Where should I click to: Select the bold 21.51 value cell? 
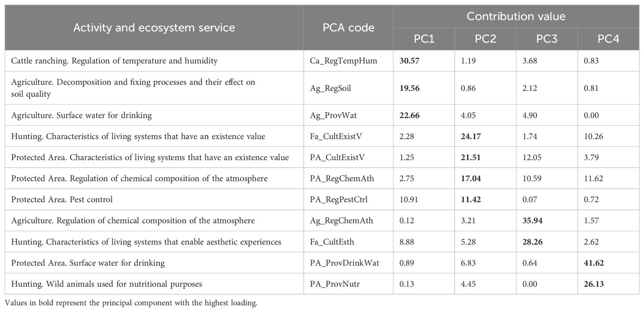pyautogui.click(x=472, y=158)
